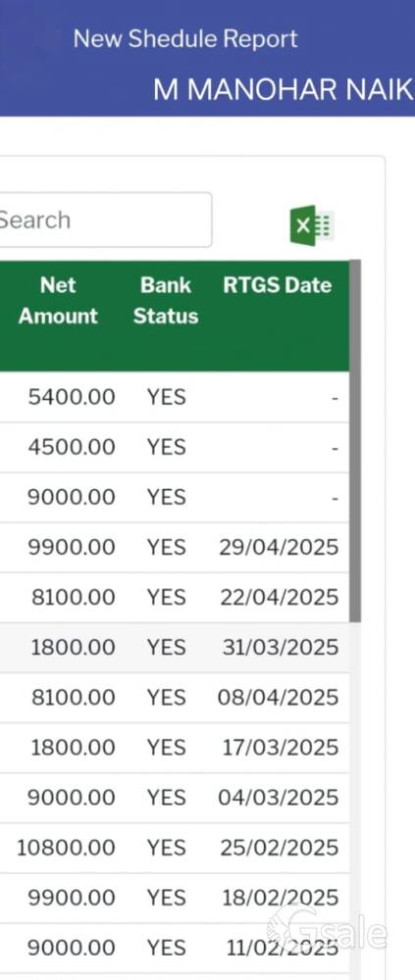Click the 18/02/2025 RTGS date cell
This screenshot has height=980, width=415.
coord(280,898)
